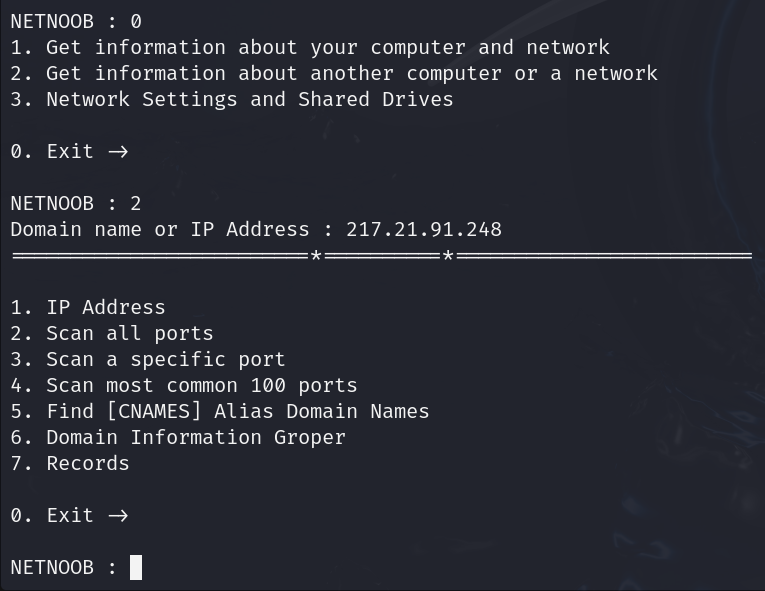Click the blinking cursor at the NETNOOB prompt

136,568
